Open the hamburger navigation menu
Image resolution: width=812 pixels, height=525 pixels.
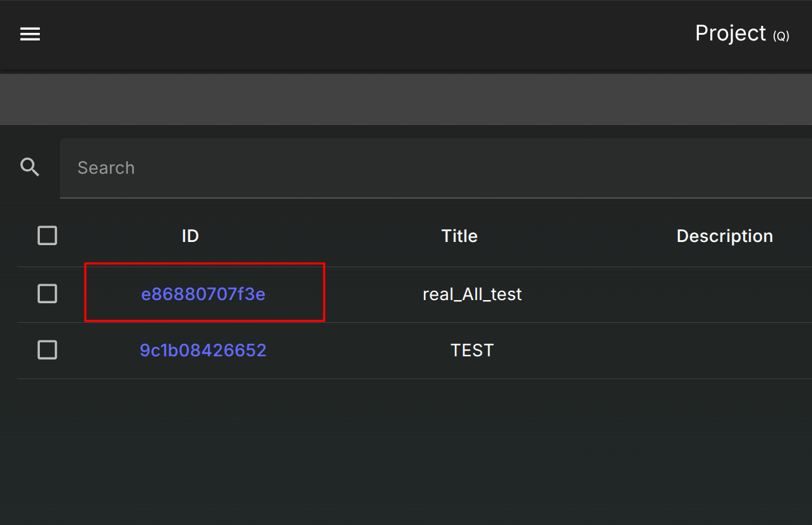[30, 34]
